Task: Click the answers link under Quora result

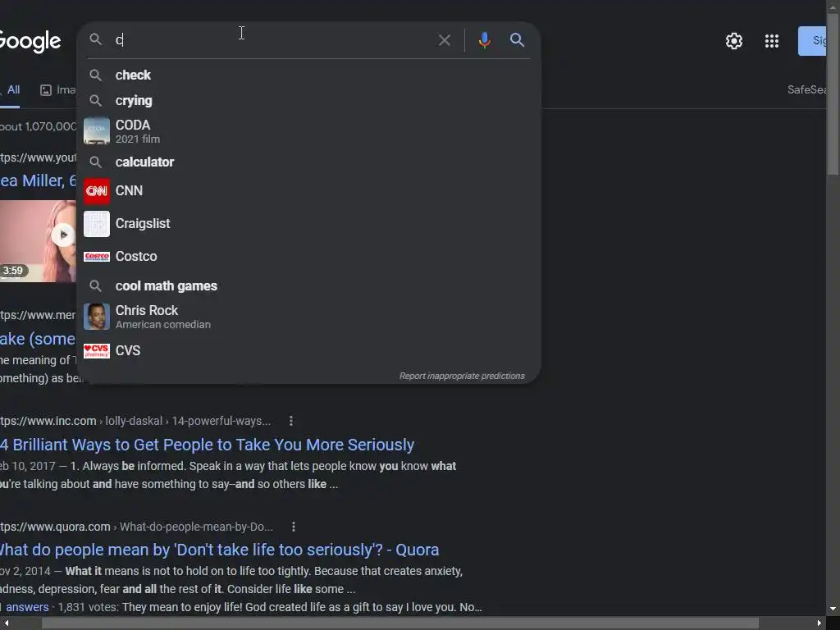Action: pos(27,607)
